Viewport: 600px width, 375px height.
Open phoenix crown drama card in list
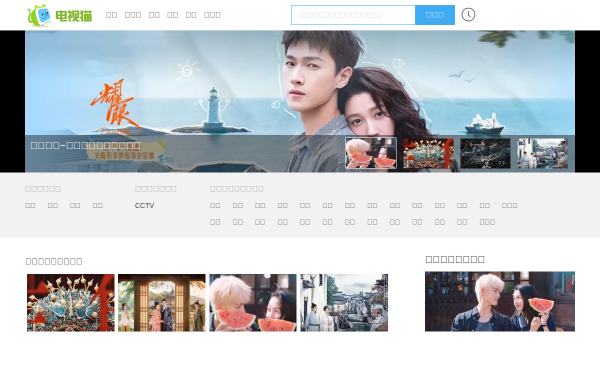[71, 303]
